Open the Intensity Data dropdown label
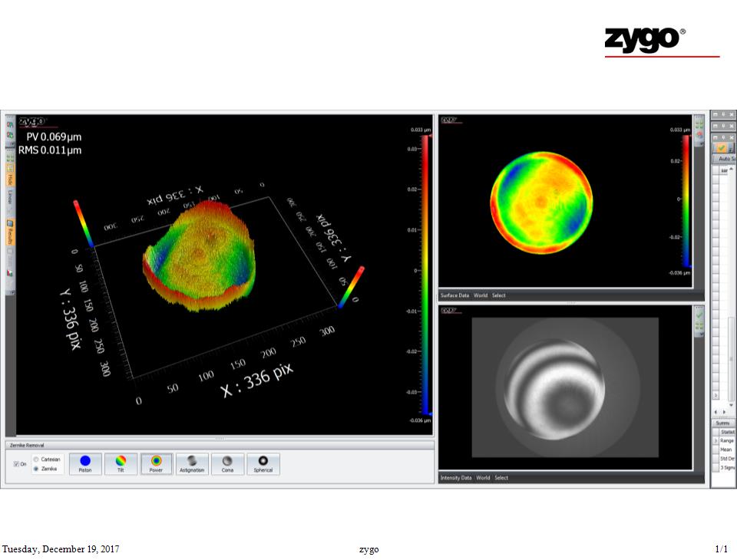This screenshot has width=737, height=560. coord(455,478)
